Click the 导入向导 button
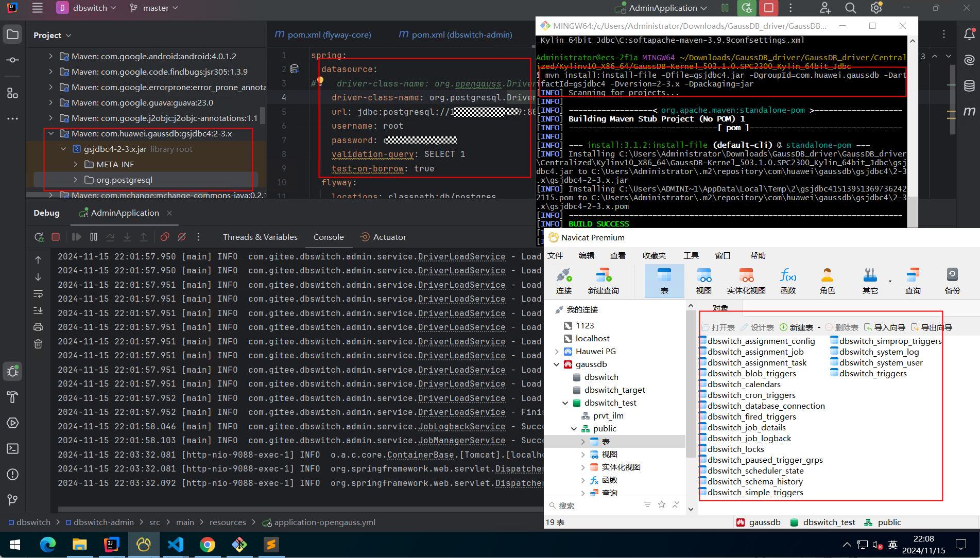This screenshot has width=980, height=558. [x=885, y=327]
